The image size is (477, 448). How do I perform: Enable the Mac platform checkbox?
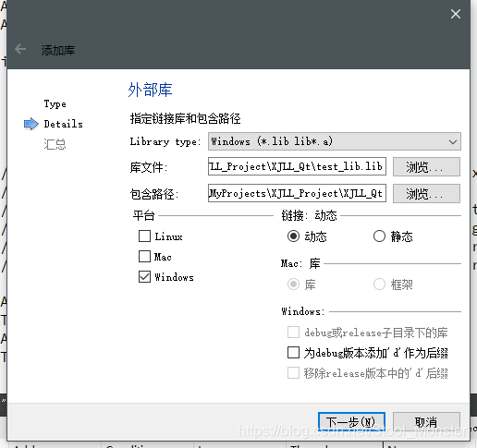pos(144,256)
